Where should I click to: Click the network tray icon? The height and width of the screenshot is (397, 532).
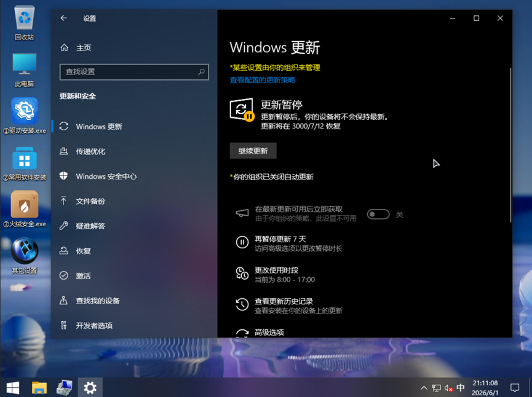(436, 388)
